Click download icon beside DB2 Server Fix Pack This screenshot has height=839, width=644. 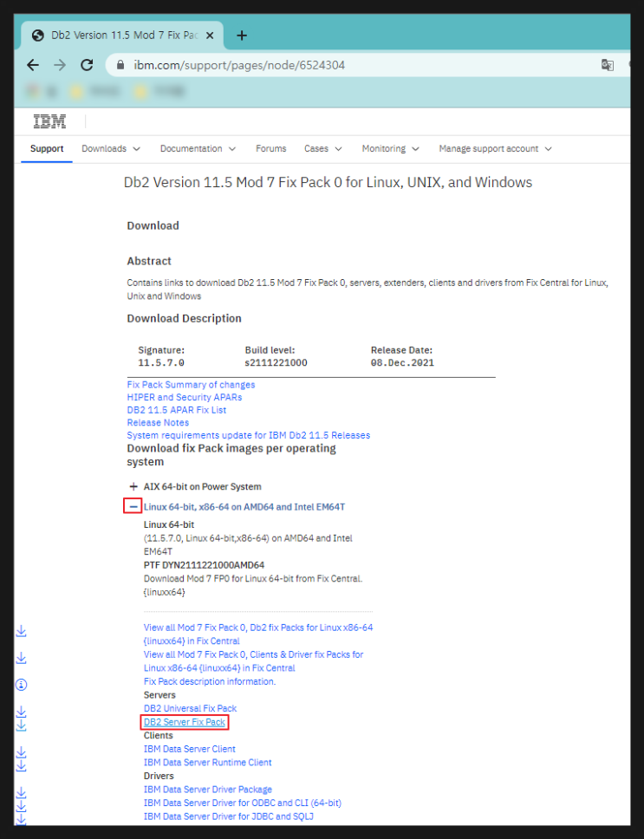pyautogui.click(x=21, y=725)
